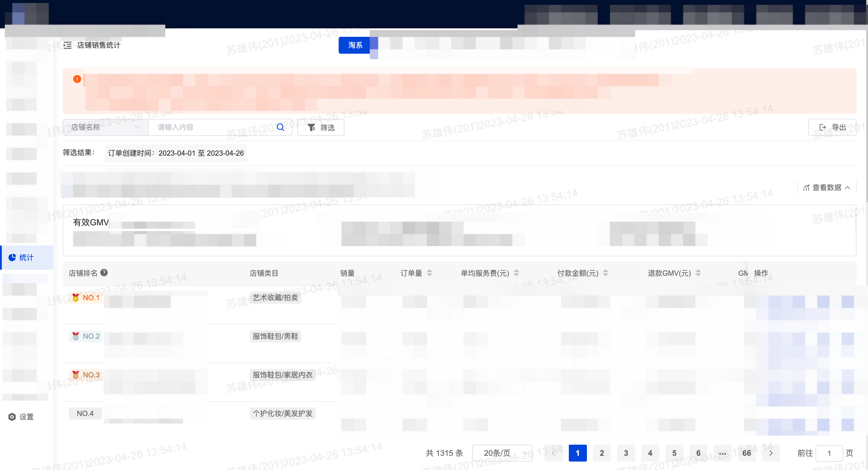Go to page 3
Viewport: 868px width, 470px height.
coord(626,453)
